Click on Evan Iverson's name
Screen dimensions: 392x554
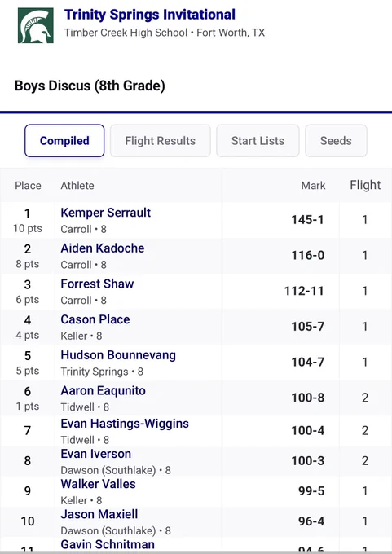[x=96, y=454]
